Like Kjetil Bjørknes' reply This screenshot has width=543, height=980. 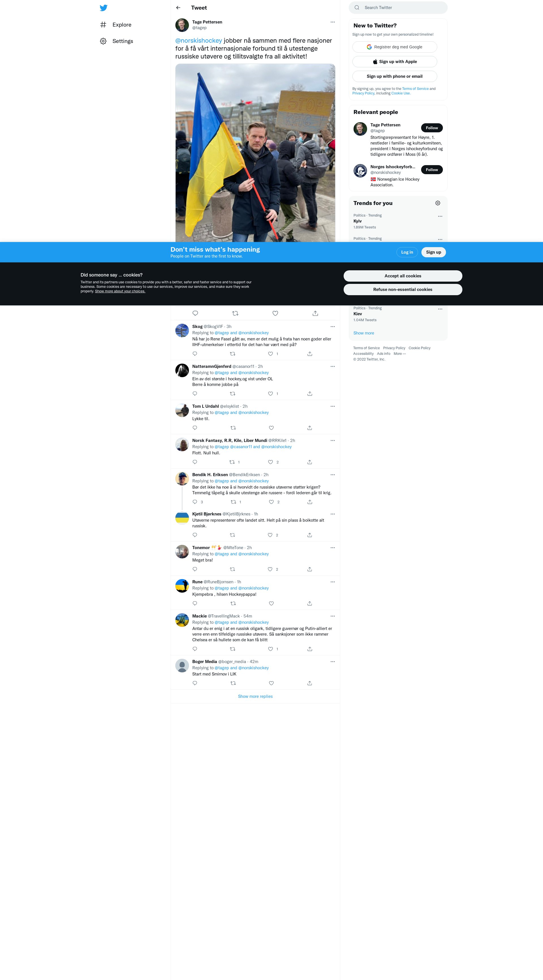270,535
